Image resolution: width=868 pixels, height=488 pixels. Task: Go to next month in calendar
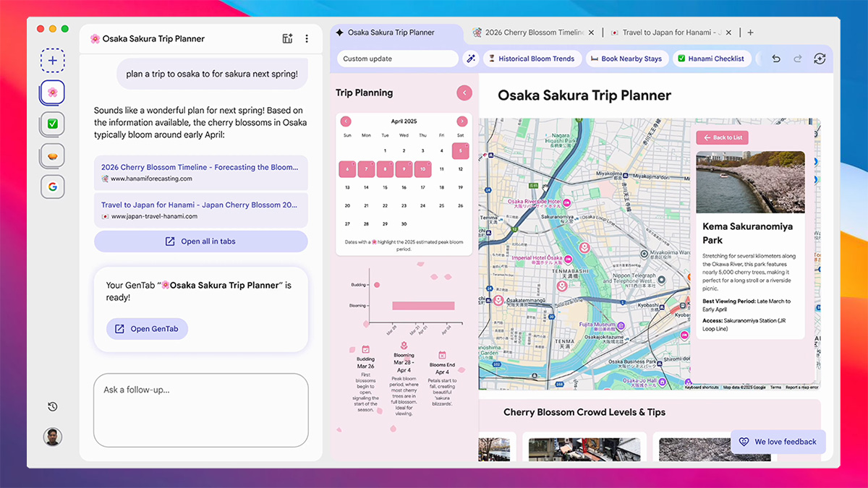pyautogui.click(x=461, y=121)
